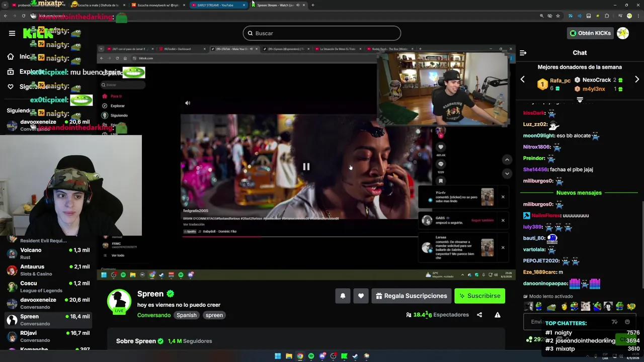Open the Explorar sidebar icon
The width and height of the screenshot is (644, 362).
coord(11,72)
